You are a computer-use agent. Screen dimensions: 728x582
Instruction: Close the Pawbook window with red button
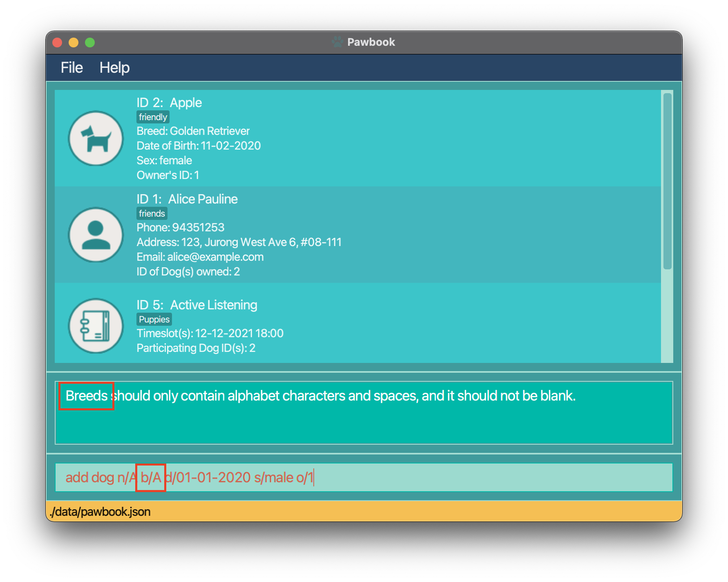[57, 43]
